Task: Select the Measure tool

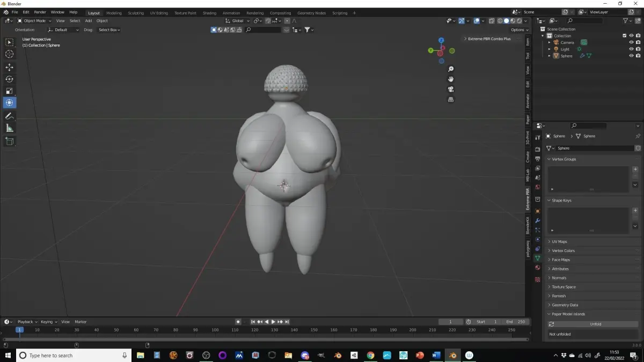Action: (x=9, y=128)
